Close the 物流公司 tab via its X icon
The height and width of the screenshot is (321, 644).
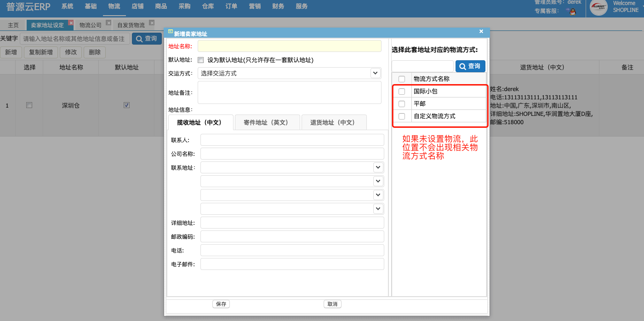click(x=108, y=23)
